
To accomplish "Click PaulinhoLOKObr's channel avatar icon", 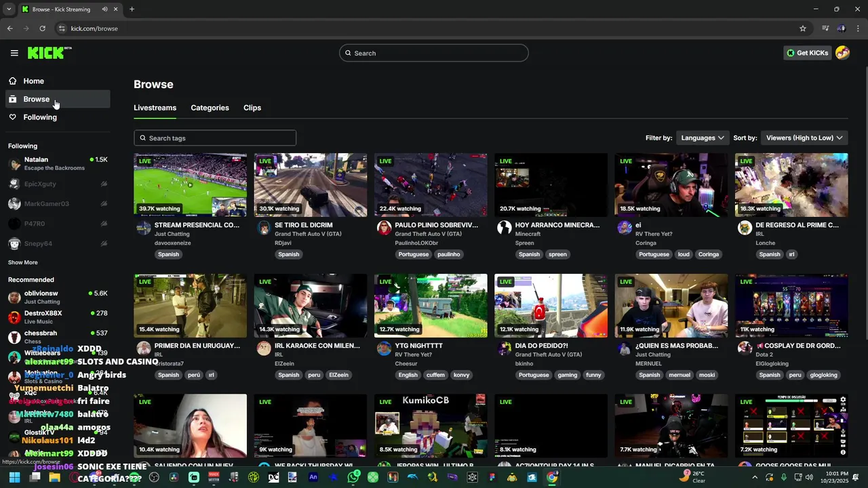I will (384, 228).
